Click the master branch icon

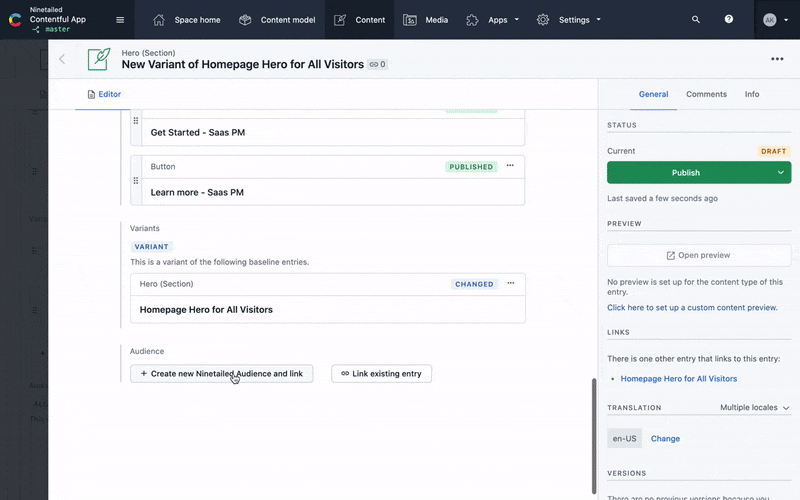[35, 30]
